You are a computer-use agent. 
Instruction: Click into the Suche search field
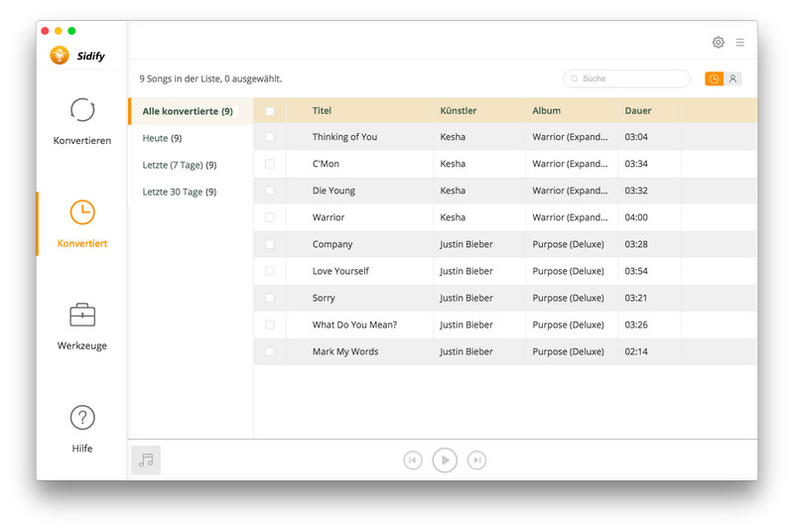pyautogui.click(x=627, y=79)
